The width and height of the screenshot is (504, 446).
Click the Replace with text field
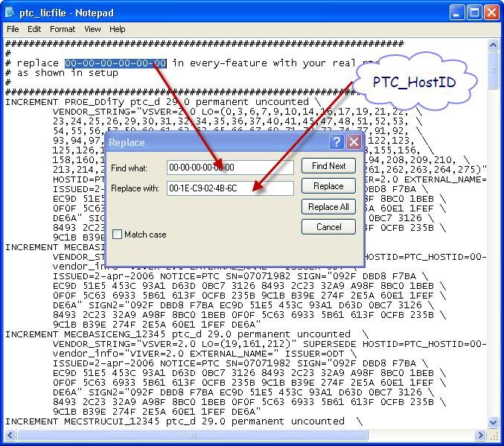(x=229, y=188)
